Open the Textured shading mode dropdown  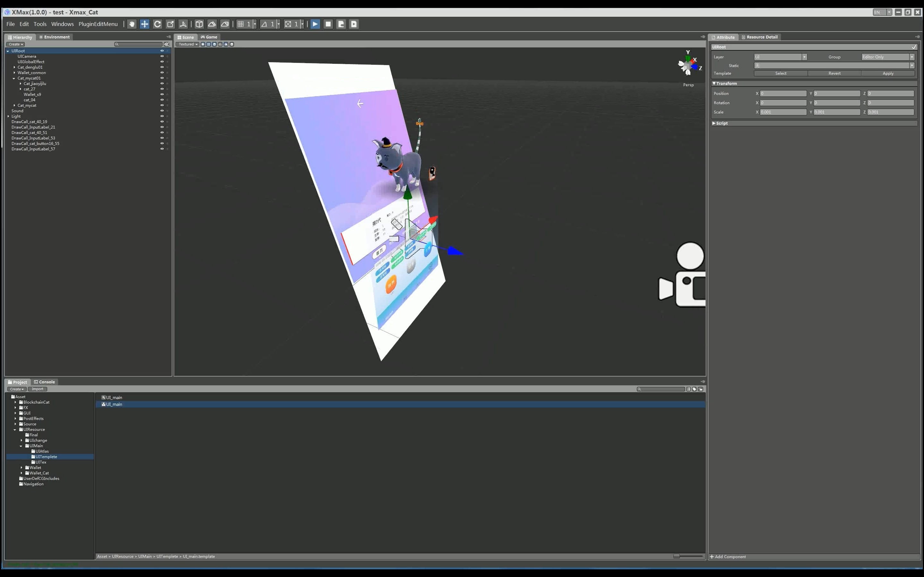(188, 44)
